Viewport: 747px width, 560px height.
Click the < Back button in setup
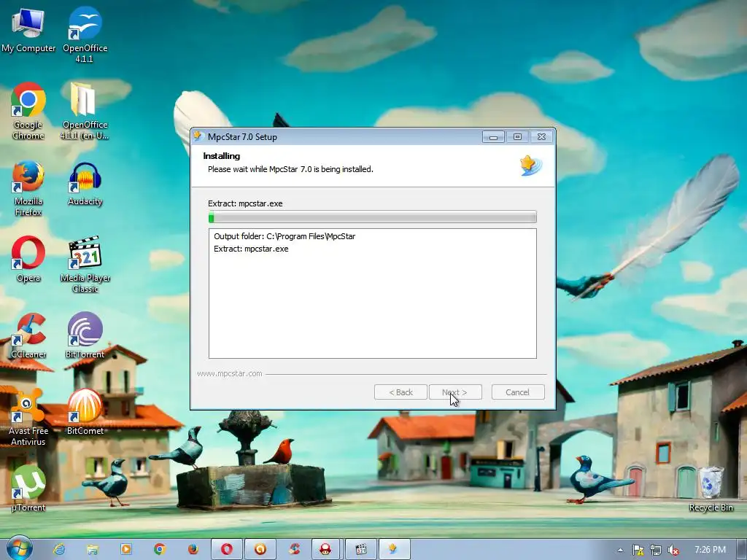(400, 392)
